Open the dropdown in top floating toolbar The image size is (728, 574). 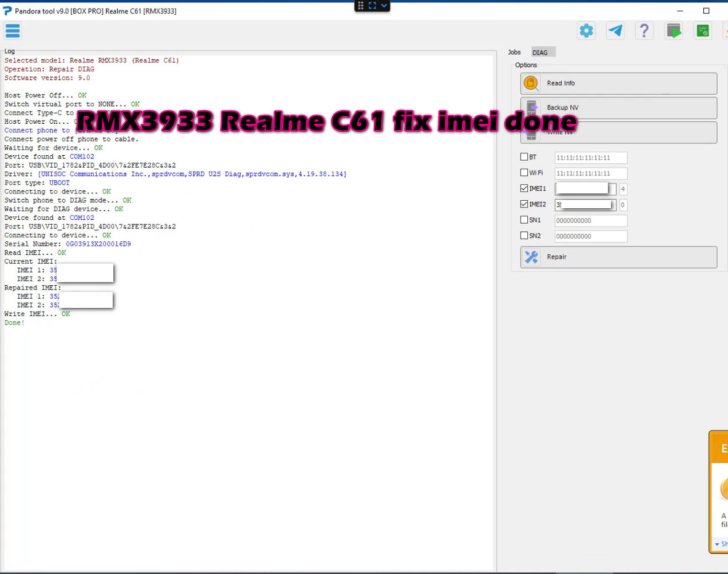pyautogui.click(x=384, y=6)
